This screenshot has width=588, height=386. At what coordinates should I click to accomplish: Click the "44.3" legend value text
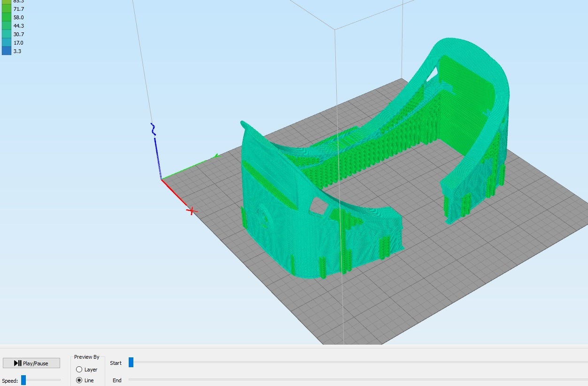(18, 26)
